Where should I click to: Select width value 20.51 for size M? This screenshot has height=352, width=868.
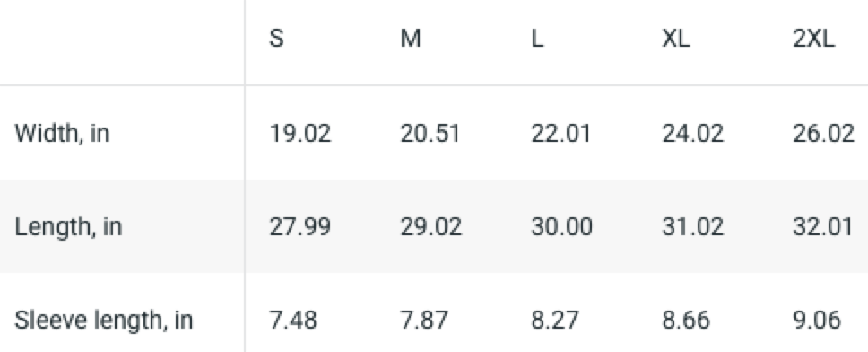(x=430, y=134)
